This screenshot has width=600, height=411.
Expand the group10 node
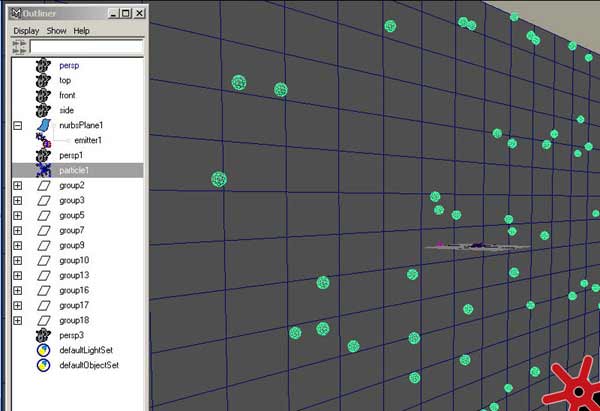pos(18,261)
